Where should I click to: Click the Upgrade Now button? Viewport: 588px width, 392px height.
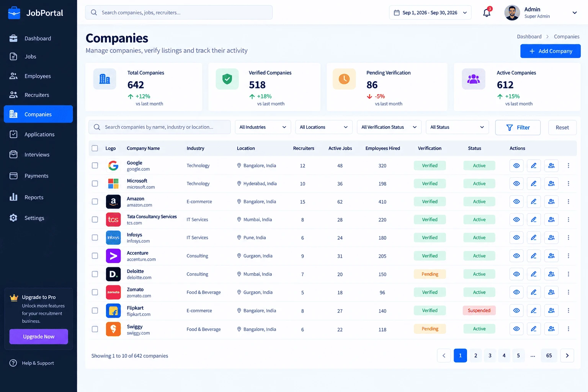39,336
